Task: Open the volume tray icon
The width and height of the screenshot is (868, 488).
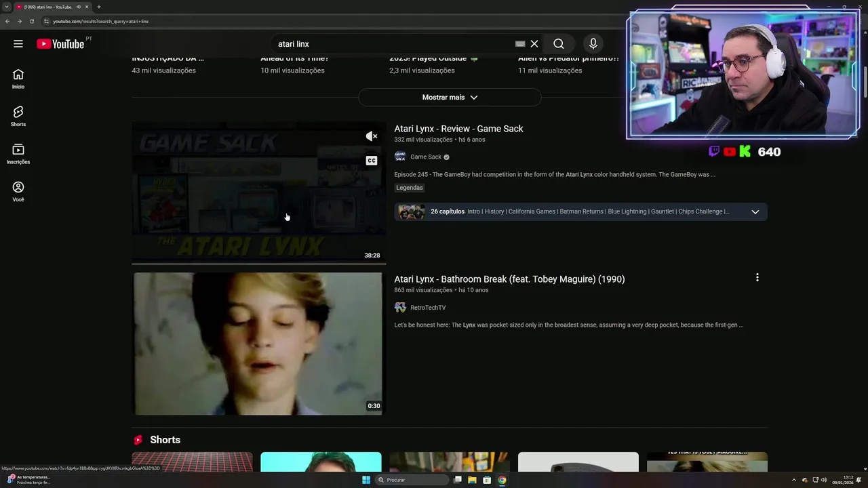Action: [824, 480]
